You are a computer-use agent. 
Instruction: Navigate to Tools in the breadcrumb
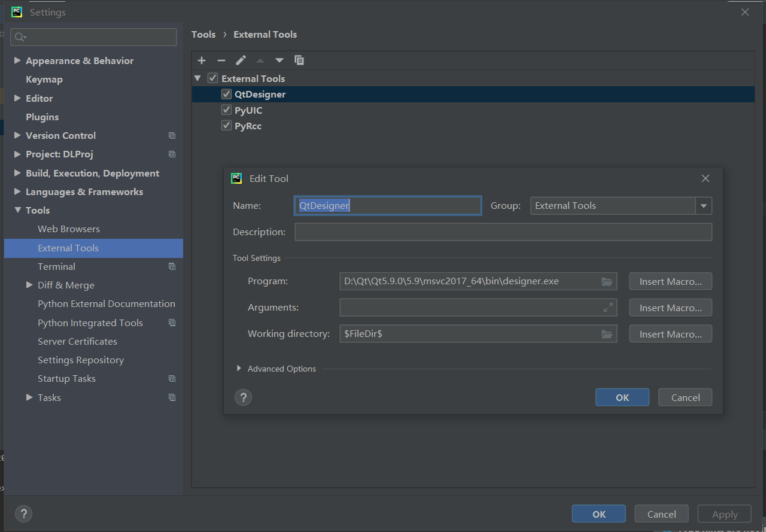203,34
